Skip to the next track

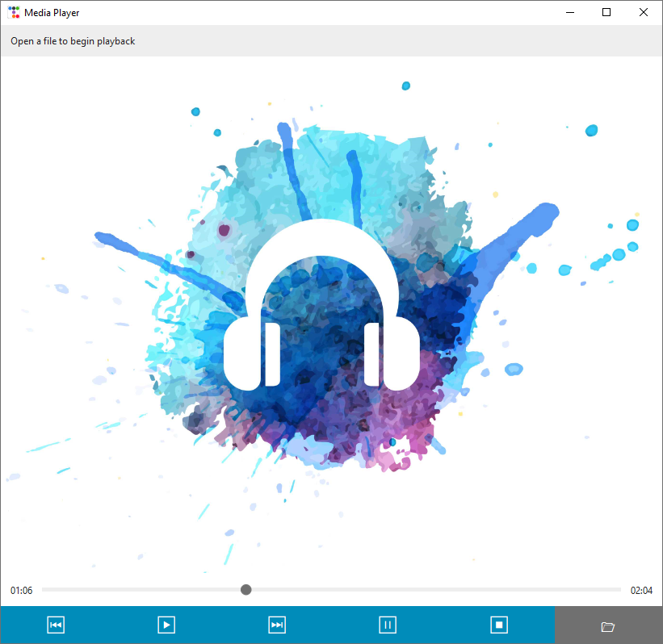277,625
